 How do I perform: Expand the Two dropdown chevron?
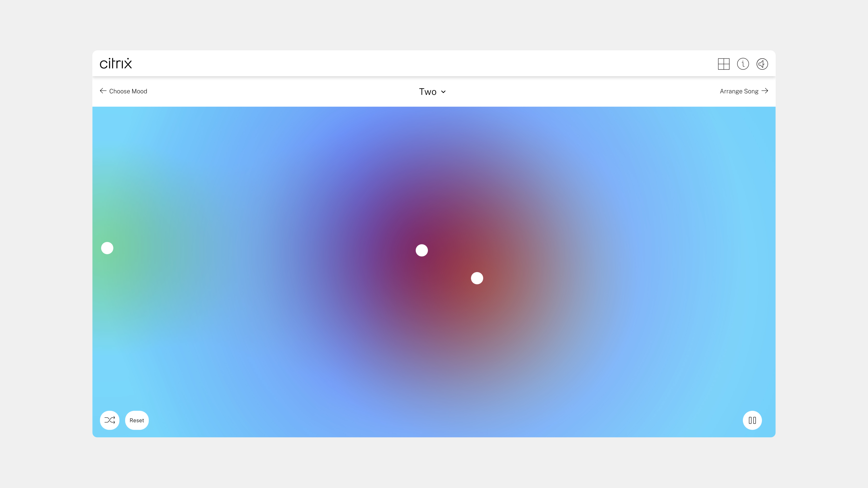pyautogui.click(x=443, y=92)
